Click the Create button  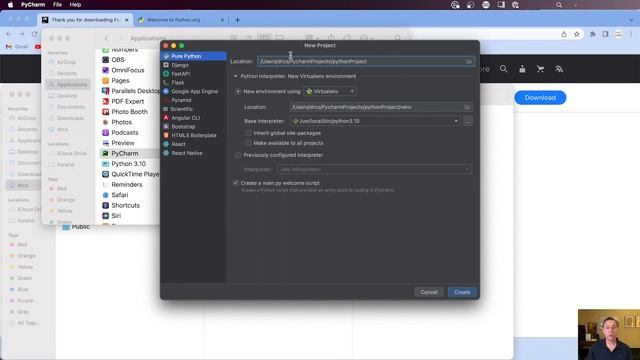[x=462, y=292]
